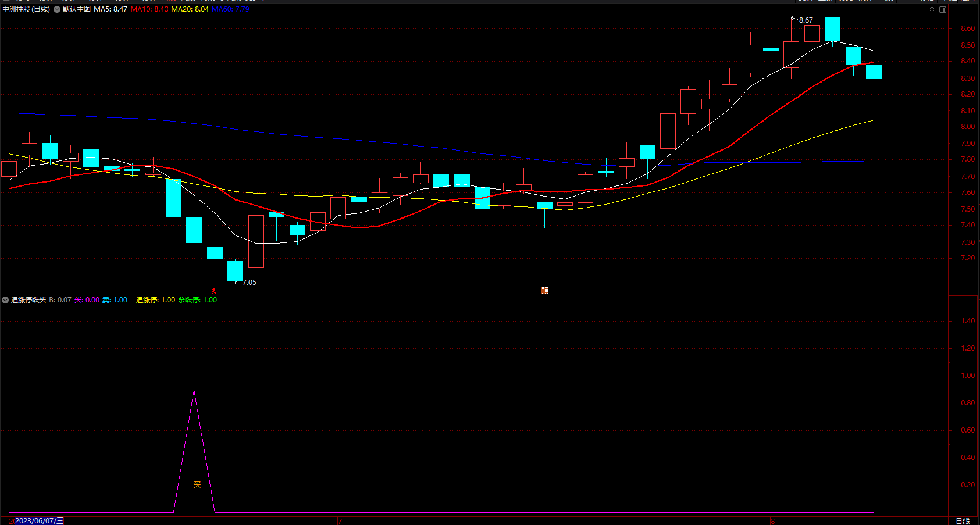Click the month 8 marker on time axis
This screenshot has height=525, width=980.
click(x=772, y=521)
